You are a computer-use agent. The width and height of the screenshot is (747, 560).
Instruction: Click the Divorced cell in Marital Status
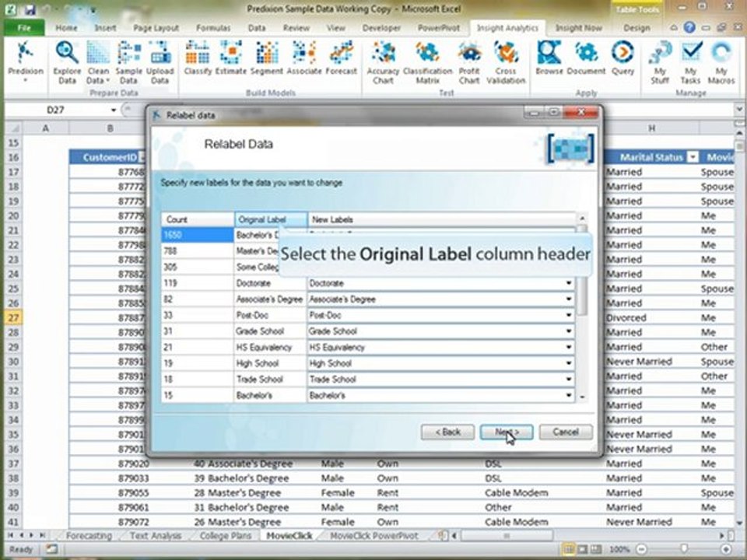651,317
